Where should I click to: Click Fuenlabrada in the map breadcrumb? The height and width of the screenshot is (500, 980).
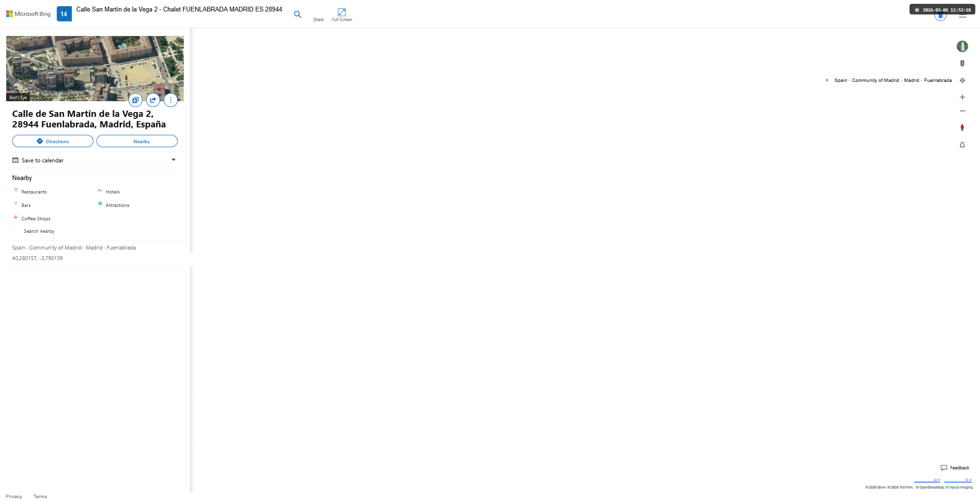click(938, 80)
